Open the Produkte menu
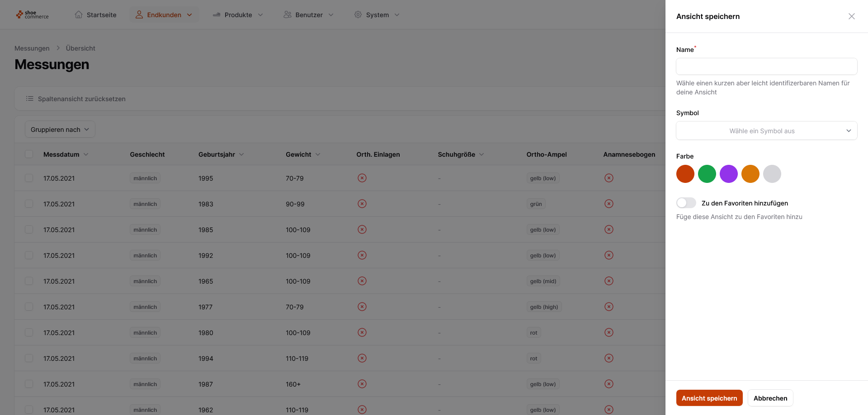 (238, 14)
